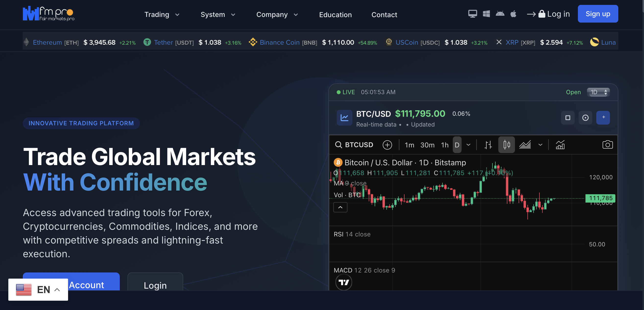Click the Sign up button
Viewport: 644px width, 310px height.
tap(598, 14)
